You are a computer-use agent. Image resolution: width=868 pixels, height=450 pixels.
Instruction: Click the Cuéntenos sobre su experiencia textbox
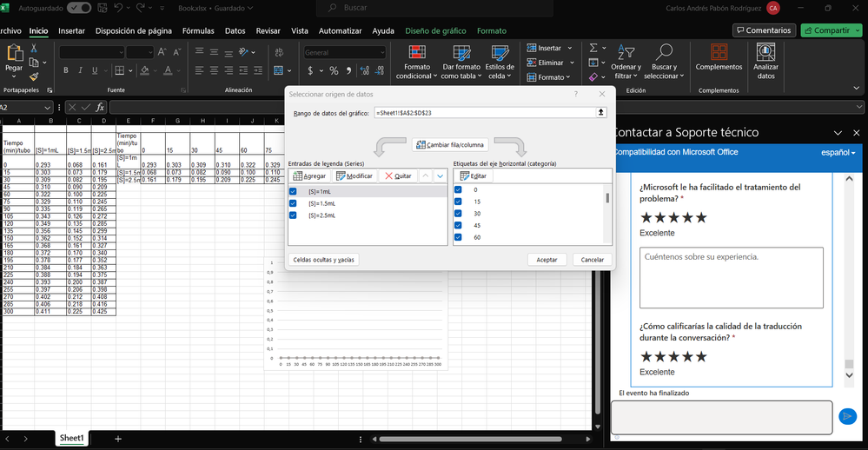pyautogui.click(x=732, y=277)
